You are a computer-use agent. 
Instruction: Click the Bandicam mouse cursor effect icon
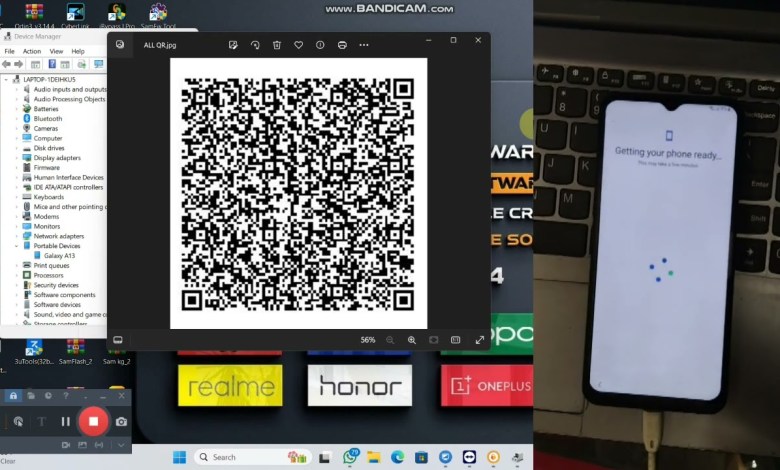click(x=18, y=421)
